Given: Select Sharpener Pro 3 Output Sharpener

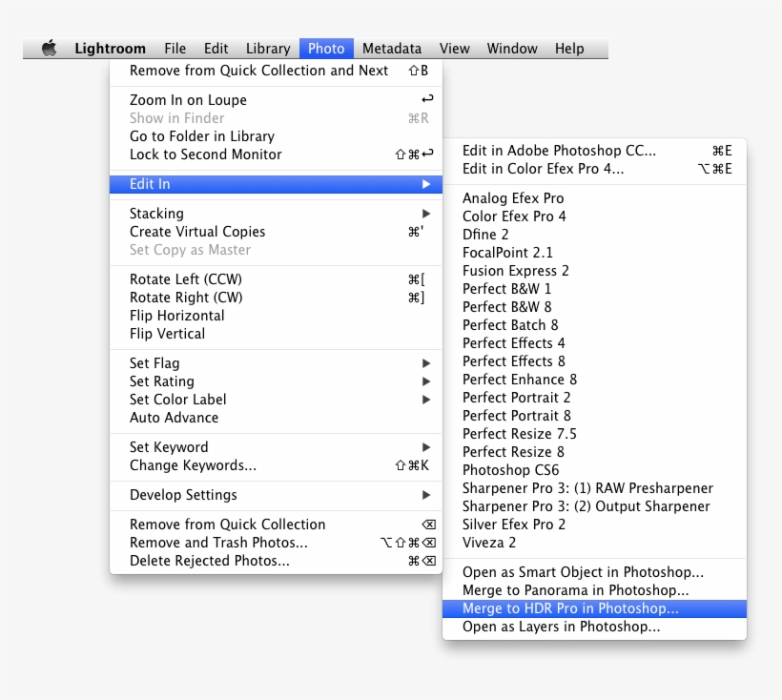Looking at the screenshot, I should pos(594,506).
